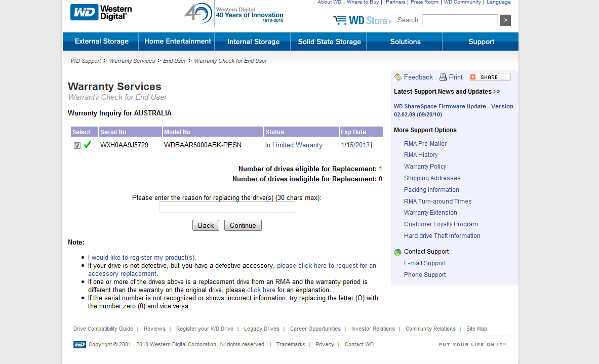599x364 pixels.
Task: Open Contact WD footer link
Action: pos(359,345)
